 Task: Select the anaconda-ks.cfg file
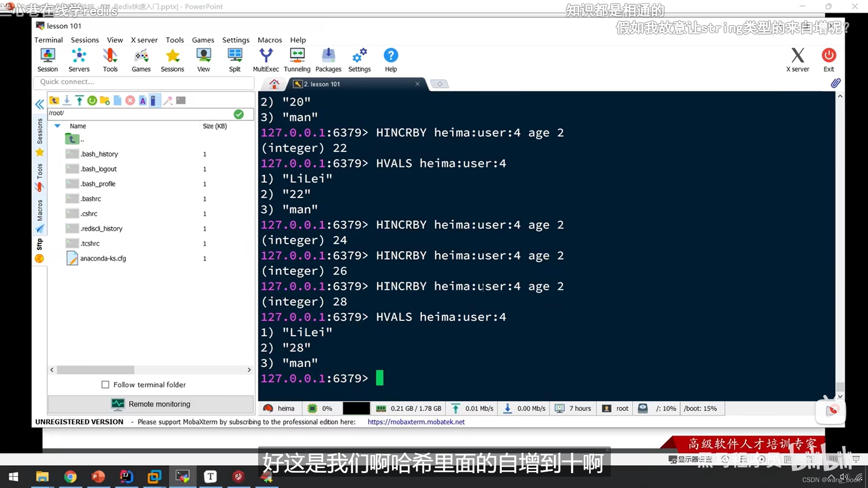pos(103,258)
